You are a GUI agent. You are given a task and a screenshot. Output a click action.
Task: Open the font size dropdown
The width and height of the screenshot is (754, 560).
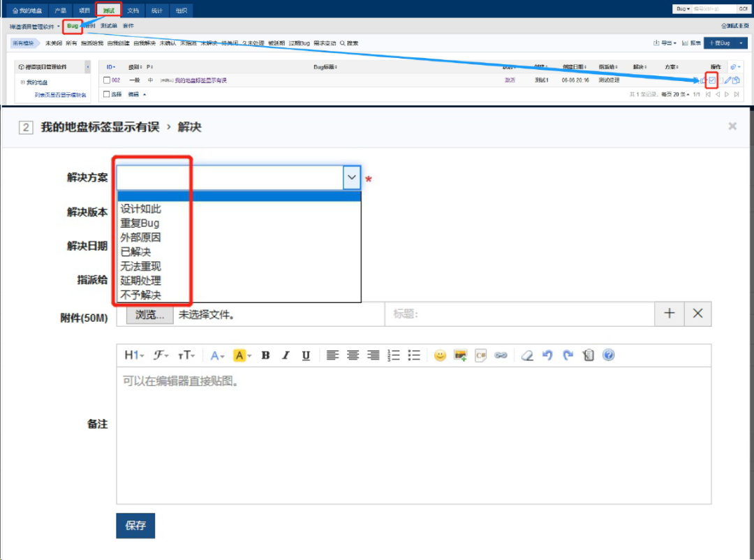[x=186, y=355]
